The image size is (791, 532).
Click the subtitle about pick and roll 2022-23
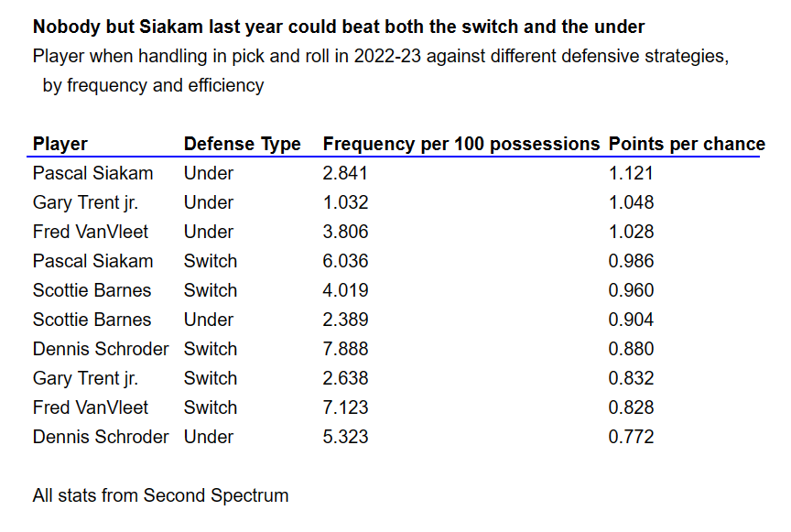pyautogui.click(x=381, y=71)
